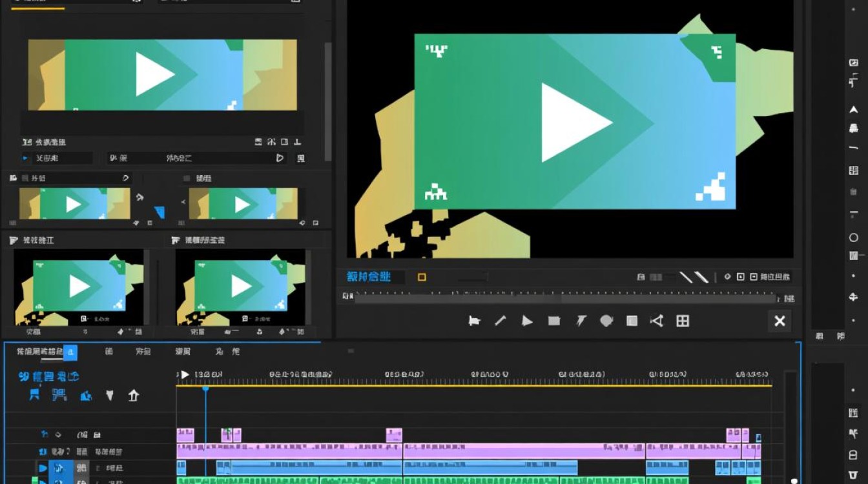Click the solid play triangle in the monitor toolbar
The image size is (868, 484).
(x=527, y=321)
